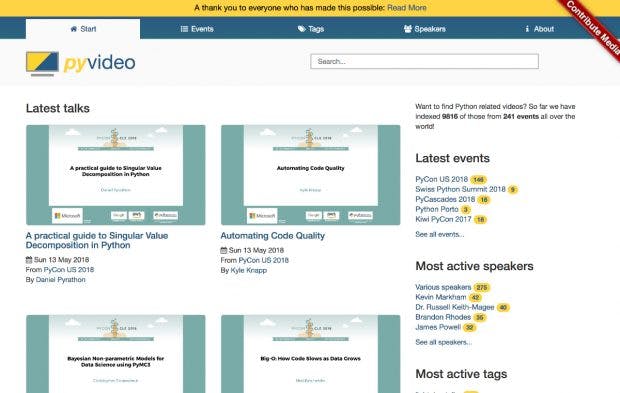Open Bayesian Non-parametric Models talk thumbnail
620x393 pixels.
[116, 354]
